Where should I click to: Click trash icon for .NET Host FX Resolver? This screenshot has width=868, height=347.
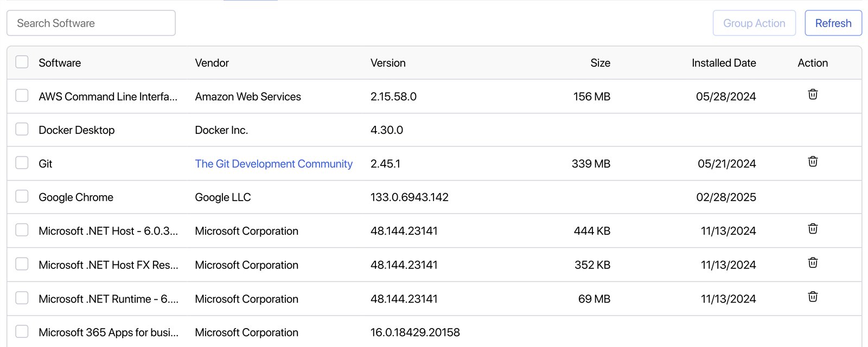coord(813,263)
